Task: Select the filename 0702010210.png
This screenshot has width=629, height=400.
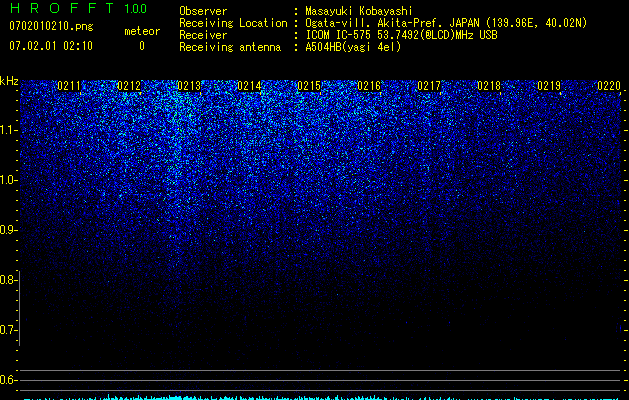Action: coord(51,26)
